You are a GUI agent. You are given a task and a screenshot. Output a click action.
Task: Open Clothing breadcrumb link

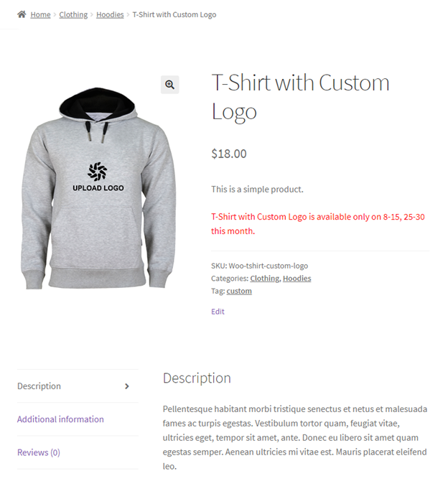pos(73,14)
